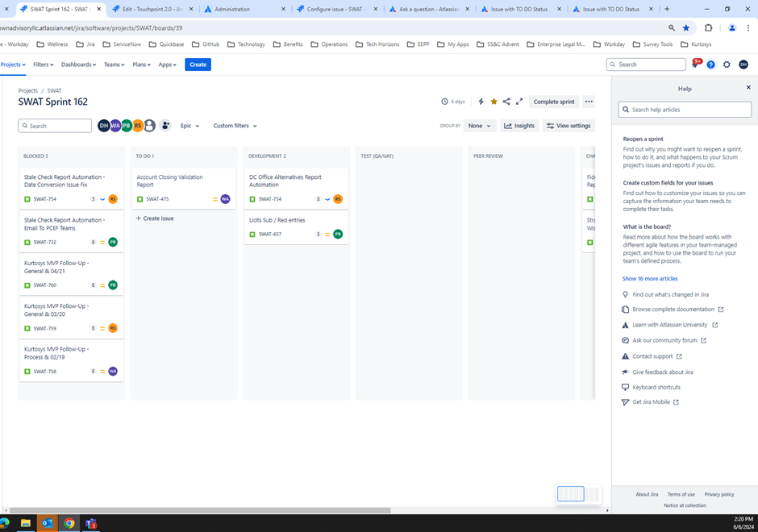758x532 pixels.
Task: Click story type icon on SWAT-657 card
Action: 252,235
